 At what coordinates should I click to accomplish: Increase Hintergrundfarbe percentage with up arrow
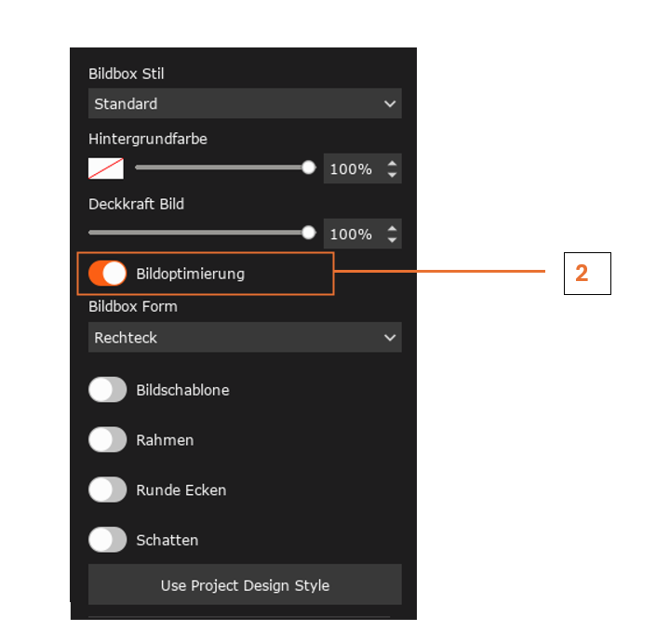coord(392,164)
